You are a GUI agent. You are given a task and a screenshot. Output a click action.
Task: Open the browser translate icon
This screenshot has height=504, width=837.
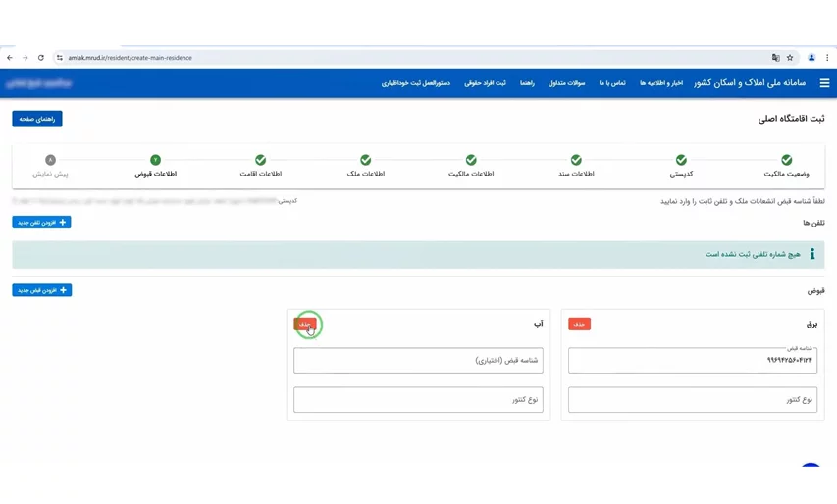[775, 58]
